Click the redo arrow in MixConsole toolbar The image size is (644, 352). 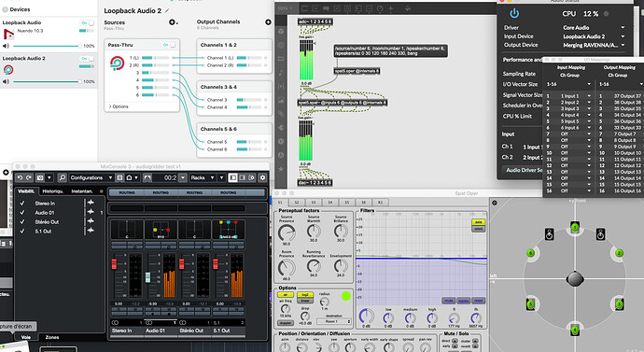click(x=28, y=177)
